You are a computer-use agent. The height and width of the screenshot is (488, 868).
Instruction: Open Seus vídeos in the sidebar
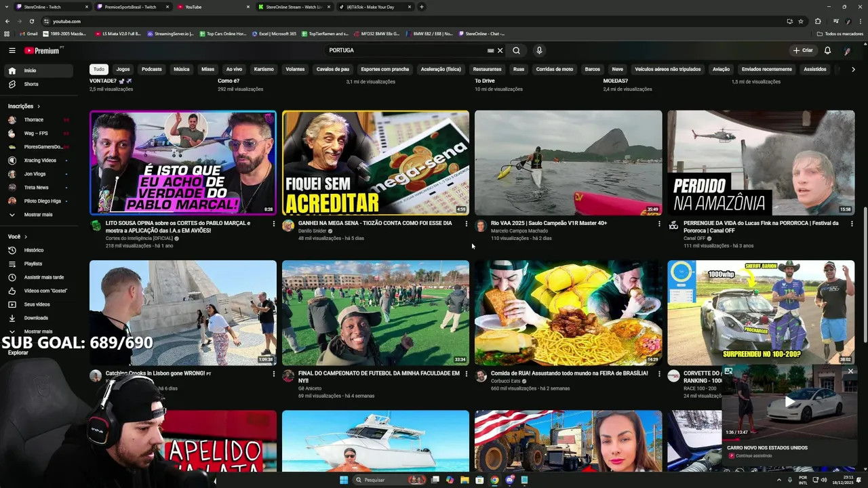point(39,304)
